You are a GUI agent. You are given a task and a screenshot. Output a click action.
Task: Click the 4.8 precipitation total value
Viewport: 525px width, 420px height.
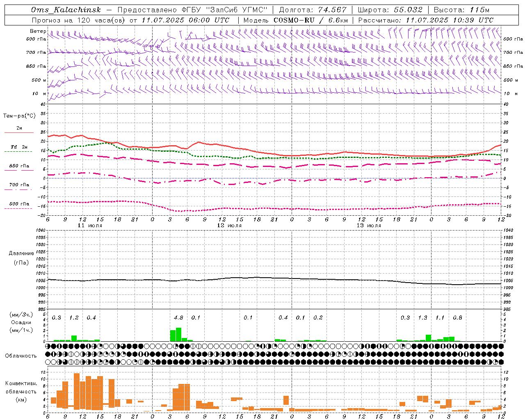(x=178, y=318)
